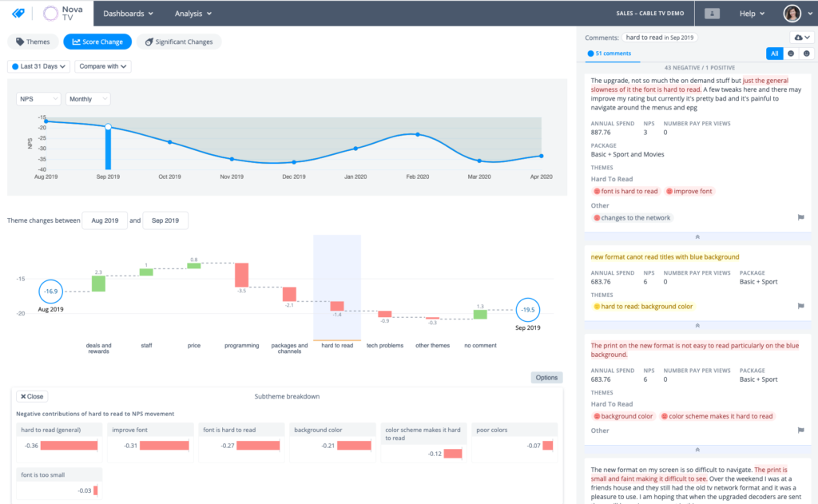Click the Nova TV circle logo
Screen dimensions: 818x504
(50, 13)
